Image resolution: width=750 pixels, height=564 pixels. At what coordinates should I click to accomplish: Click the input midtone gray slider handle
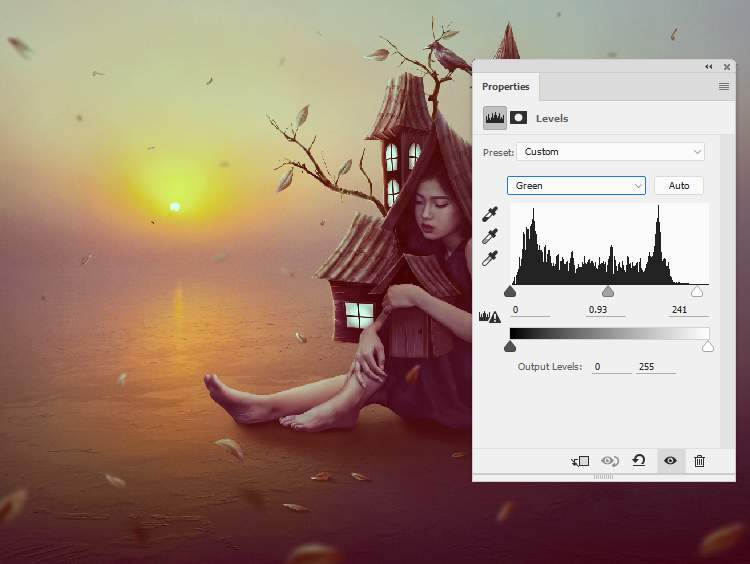608,291
